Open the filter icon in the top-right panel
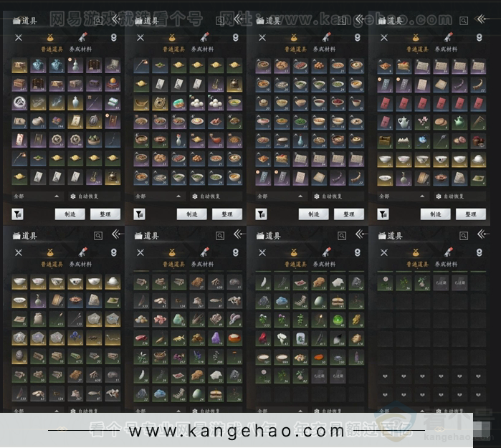 383,214
